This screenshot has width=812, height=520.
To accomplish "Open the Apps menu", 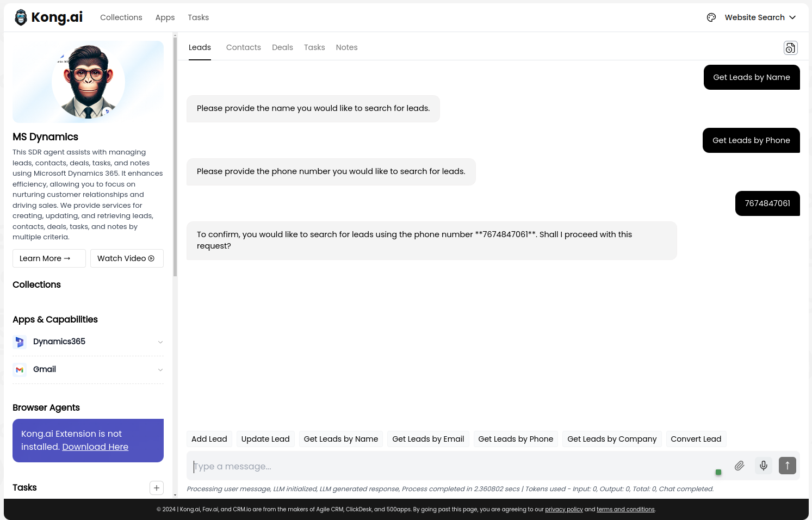I will point(165,17).
